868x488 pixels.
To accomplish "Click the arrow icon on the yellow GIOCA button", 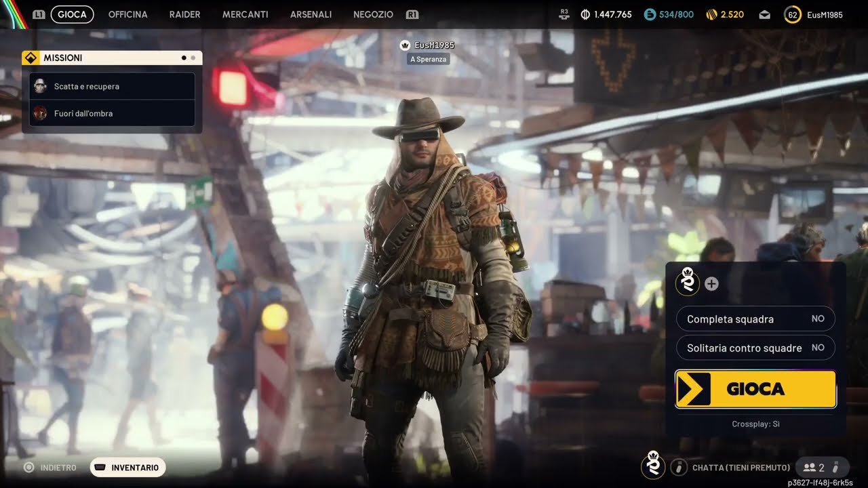I will click(694, 389).
